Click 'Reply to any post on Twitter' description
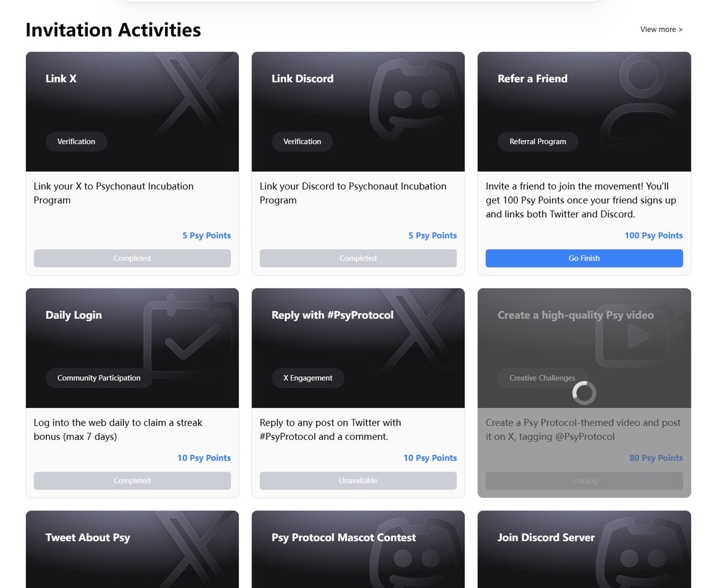Image resolution: width=722 pixels, height=588 pixels. click(x=330, y=430)
